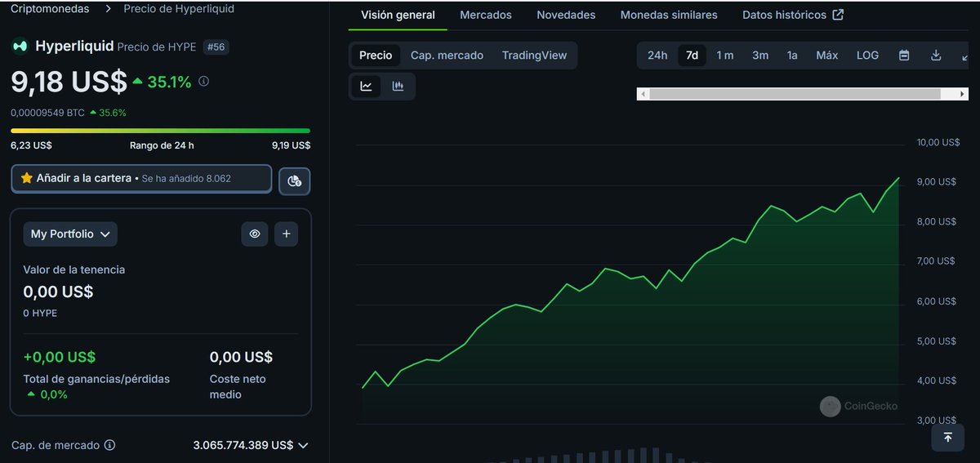This screenshot has width=980, height=463.
Task: Switch to candlestick chart view icon
Action: click(398, 87)
